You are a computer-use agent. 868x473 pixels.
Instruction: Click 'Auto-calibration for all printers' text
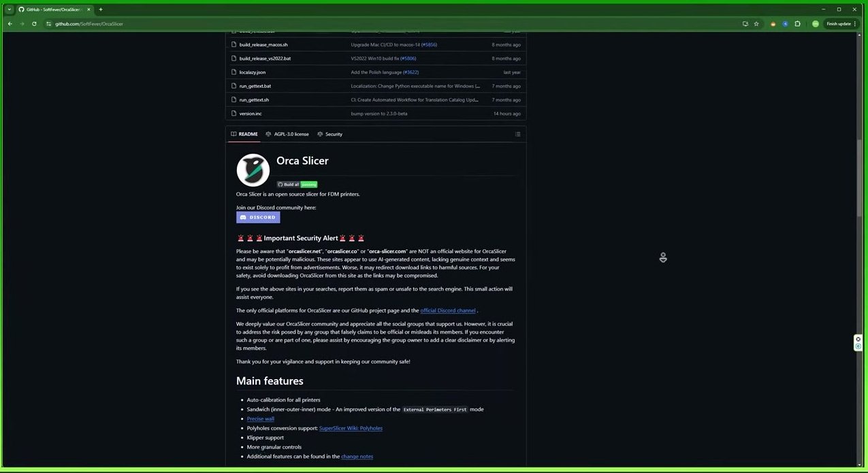click(x=283, y=399)
